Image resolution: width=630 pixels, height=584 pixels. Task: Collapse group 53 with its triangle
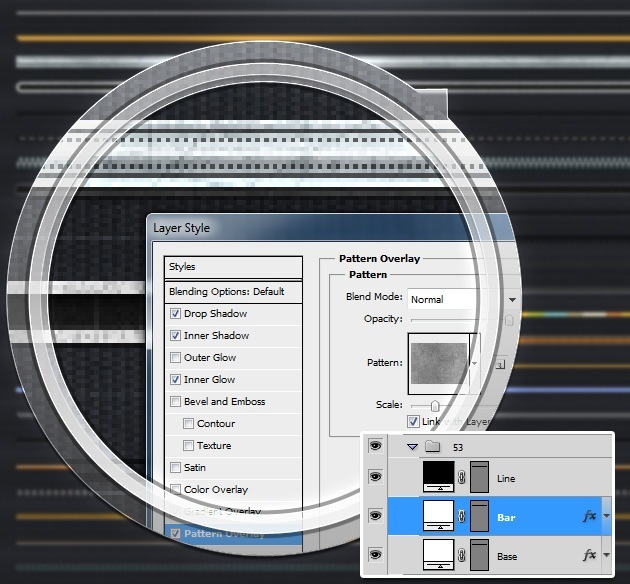point(412,447)
